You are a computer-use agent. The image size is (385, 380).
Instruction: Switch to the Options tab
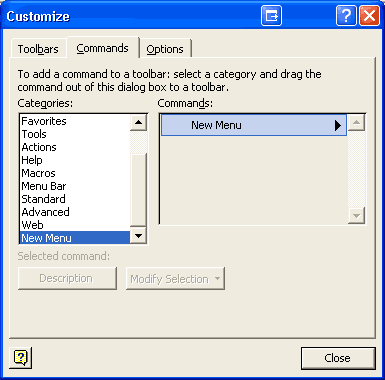click(x=165, y=49)
